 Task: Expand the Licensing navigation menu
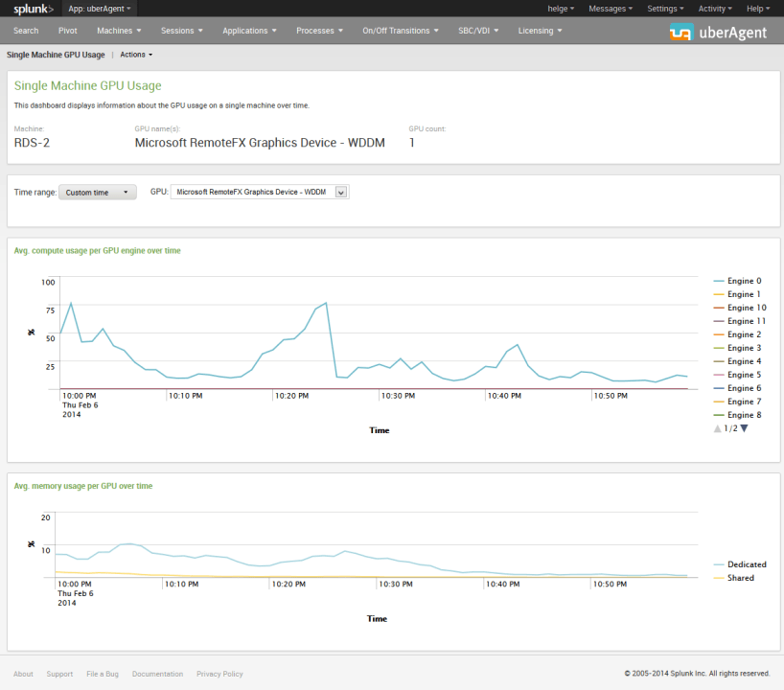(x=540, y=31)
